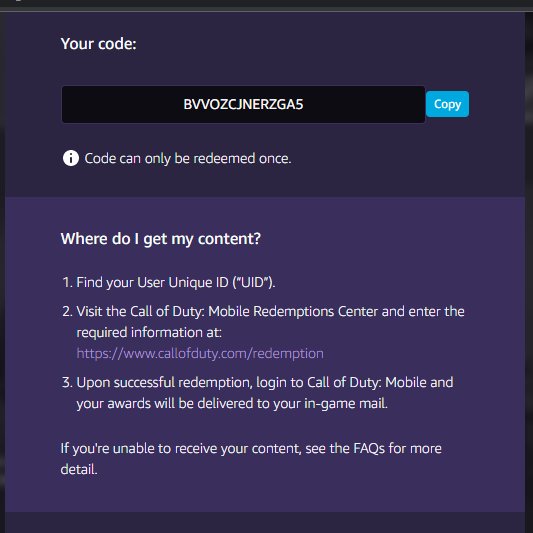533x533 pixels.
Task: Click step 1 about finding your UID
Action: pos(169,282)
